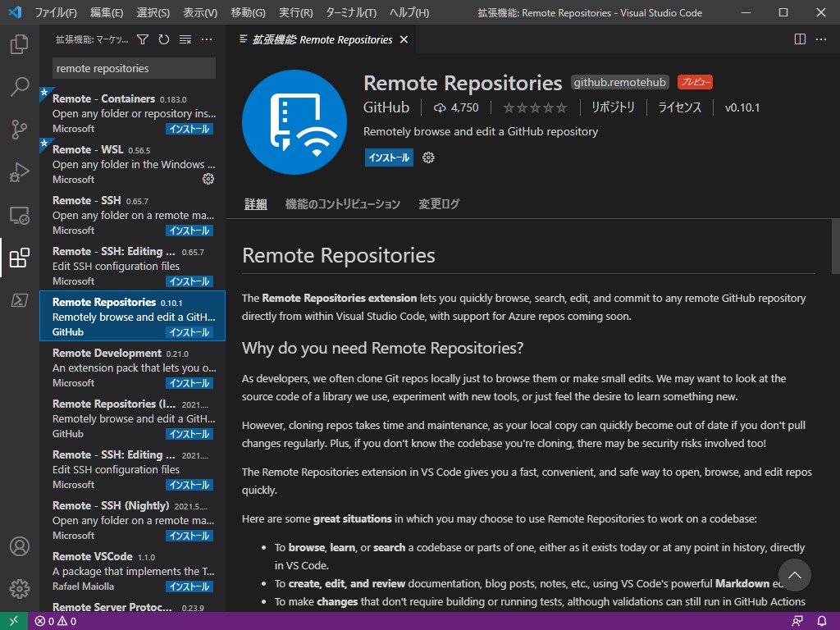Image resolution: width=840 pixels, height=630 pixels.
Task: Install the Remote Repositories extension
Action: tap(388, 157)
